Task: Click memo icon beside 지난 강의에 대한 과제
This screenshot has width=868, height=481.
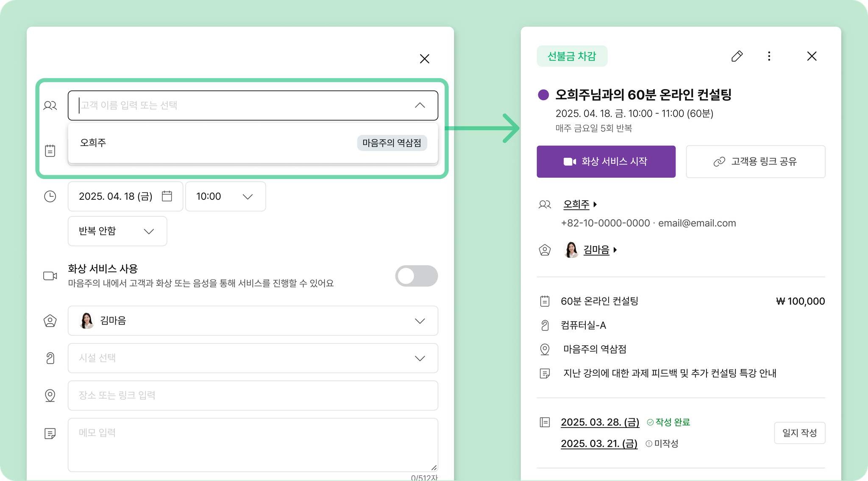Action: (x=545, y=374)
